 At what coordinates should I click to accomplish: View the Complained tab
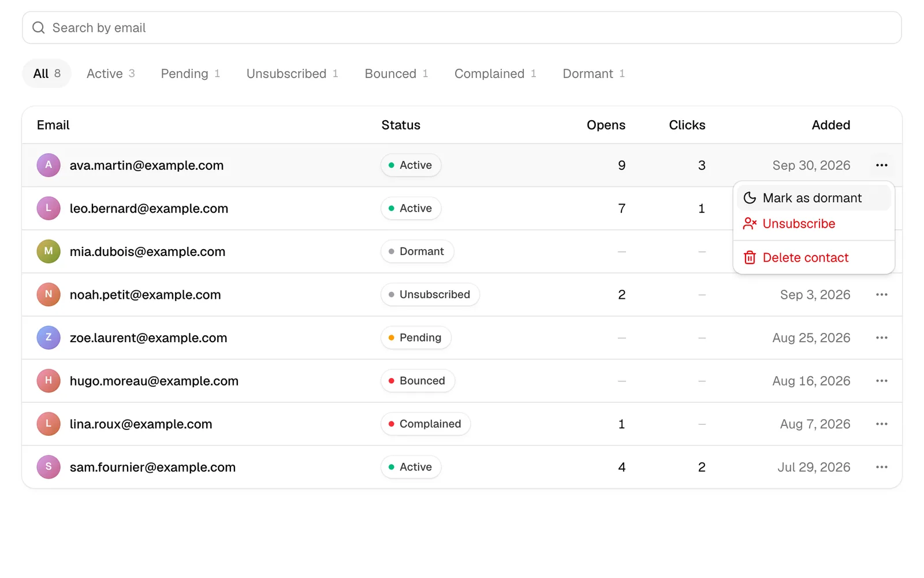click(495, 73)
